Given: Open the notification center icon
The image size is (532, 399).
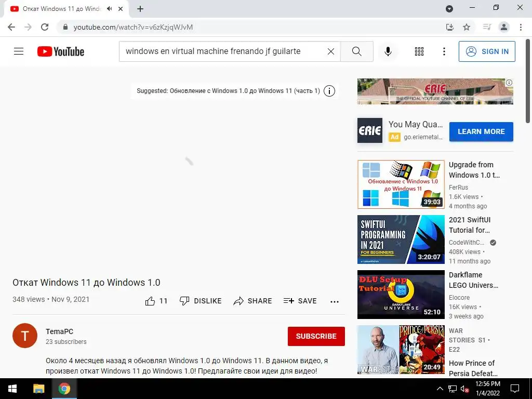Looking at the screenshot, I should [x=515, y=389].
